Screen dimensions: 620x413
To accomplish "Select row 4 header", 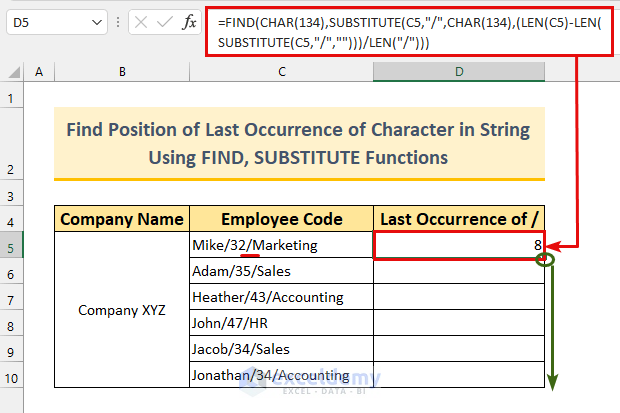I will (x=11, y=218).
